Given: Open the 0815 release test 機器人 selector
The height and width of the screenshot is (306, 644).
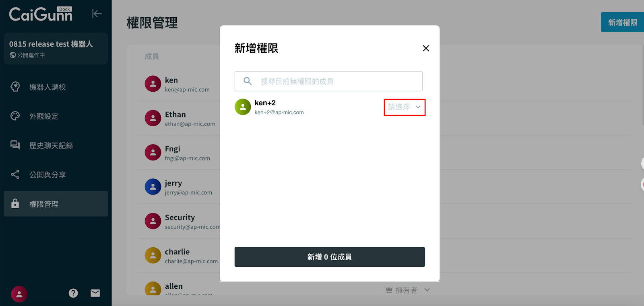Looking at the screenshot, I should 56,49.
